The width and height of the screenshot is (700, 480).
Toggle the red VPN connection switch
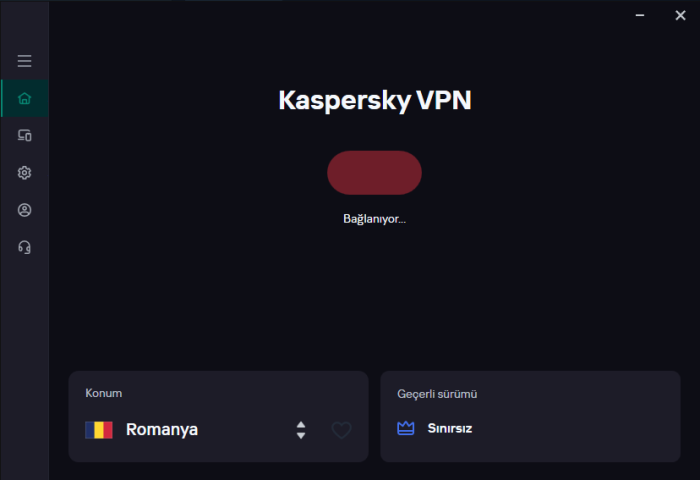[374, 173]
